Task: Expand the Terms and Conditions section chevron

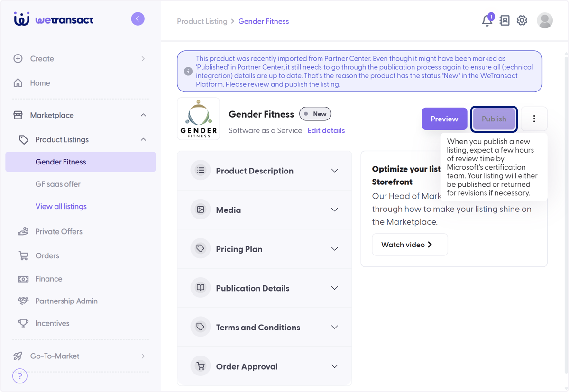Action: coord(335,327)
